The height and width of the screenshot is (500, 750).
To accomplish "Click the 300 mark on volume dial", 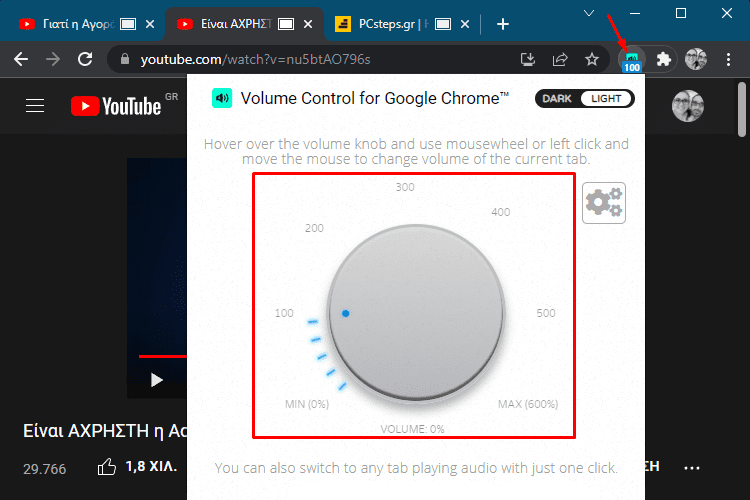I will click(405, 187).
